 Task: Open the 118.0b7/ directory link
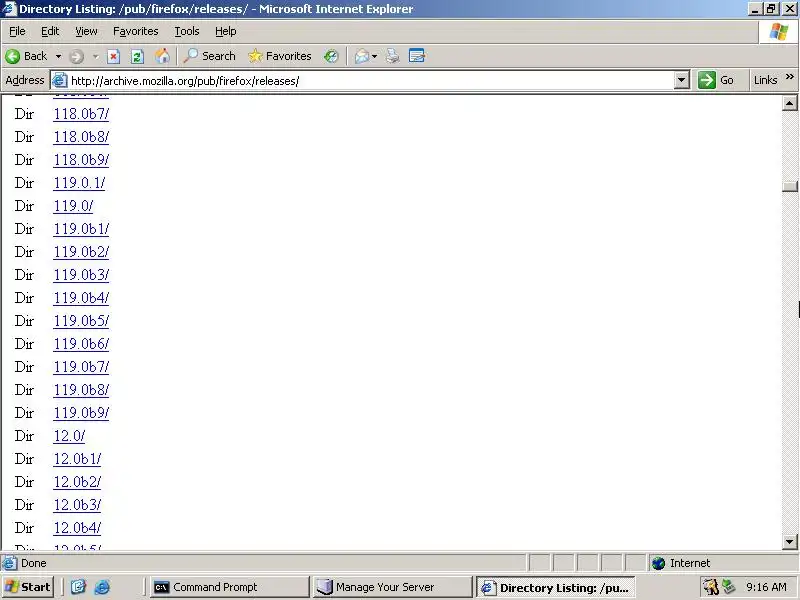81,114
